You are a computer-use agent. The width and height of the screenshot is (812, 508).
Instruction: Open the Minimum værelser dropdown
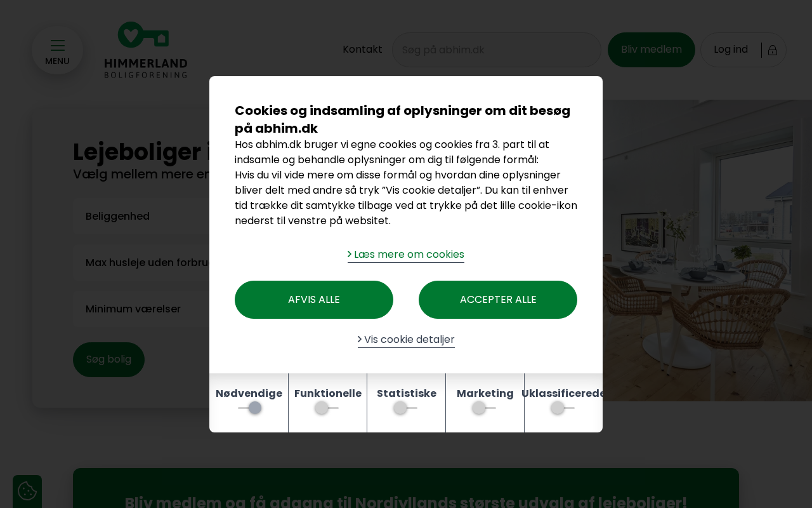coord(141,309)
